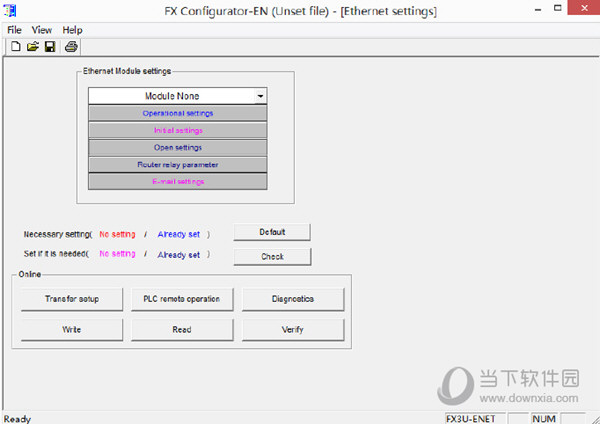The width and height of the screenshot is (600, 424).
Task: Click the 'Ready' status bar text
Action: [17, 419]
